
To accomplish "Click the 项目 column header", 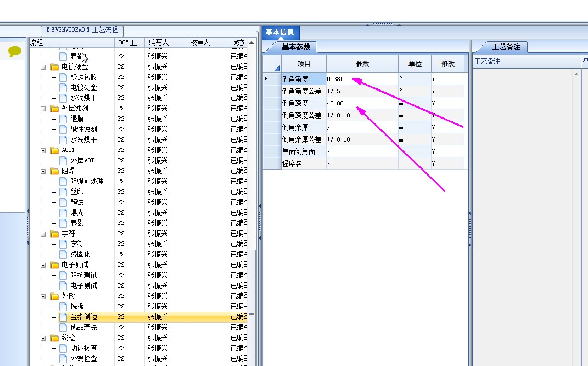I will click(x=304, y=64).
